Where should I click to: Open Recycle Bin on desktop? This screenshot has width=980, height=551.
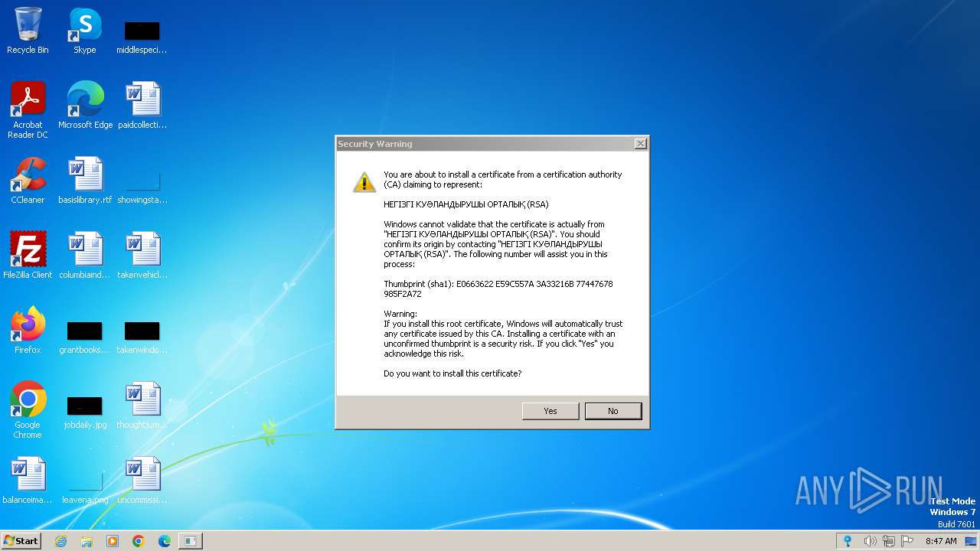(x=28, y=31)
